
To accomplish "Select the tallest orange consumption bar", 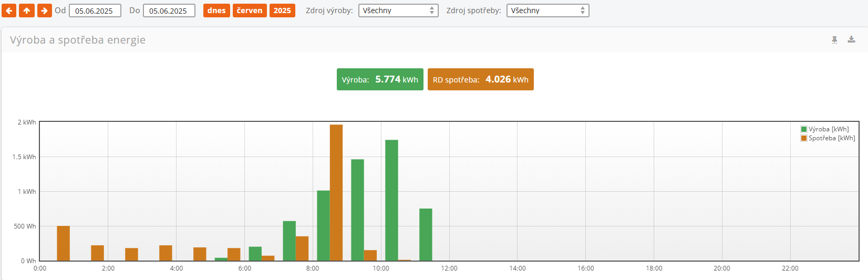I will (x=336, y=192).
